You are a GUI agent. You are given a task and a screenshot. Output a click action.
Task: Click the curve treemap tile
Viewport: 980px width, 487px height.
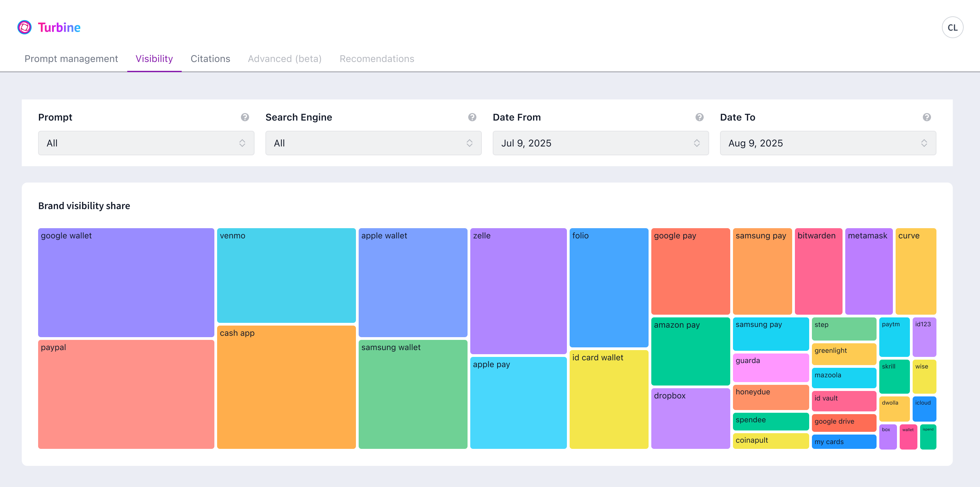coord(916,271)
